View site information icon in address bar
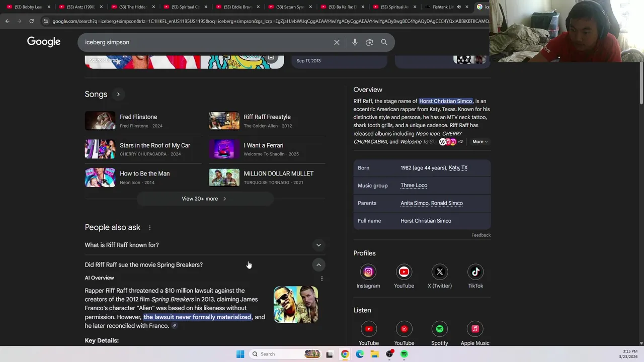 (x=46, y=21)
